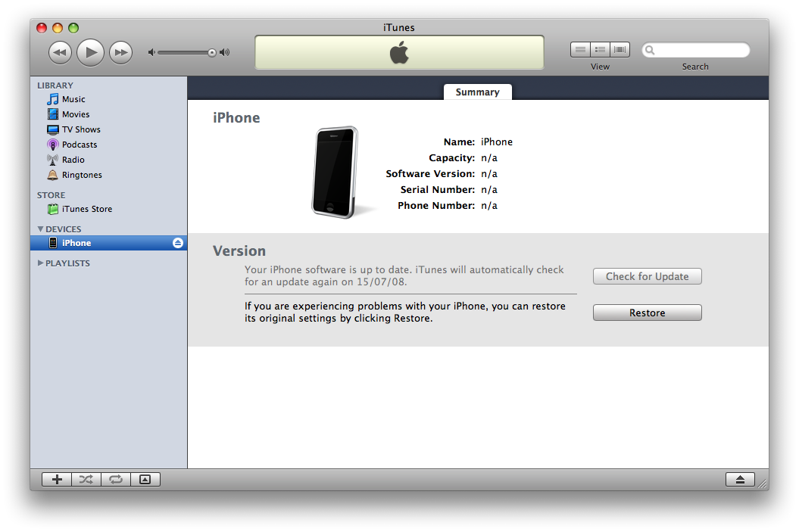The height and width of the screenshot is (532, 799).
Task: Click the Restore button
Action: tap(647, 313)
